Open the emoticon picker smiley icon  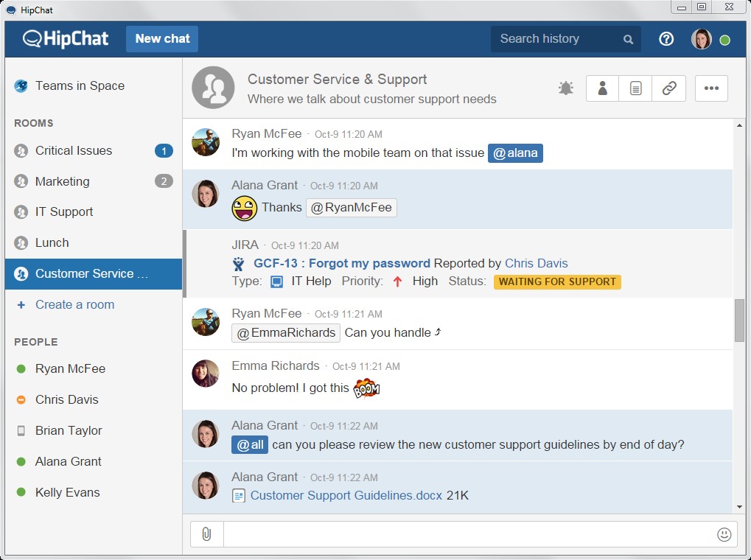[x=724, y=535]
